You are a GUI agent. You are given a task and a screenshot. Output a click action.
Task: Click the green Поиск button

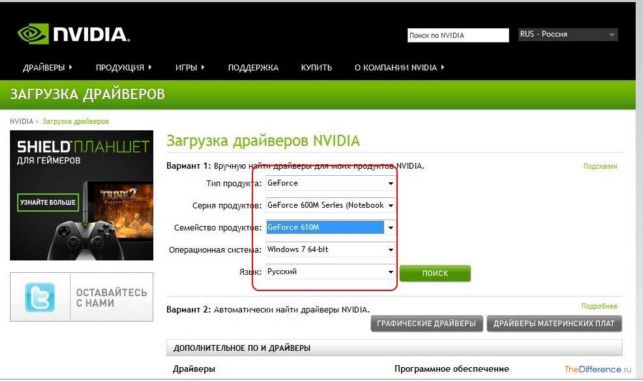point(435,273)
